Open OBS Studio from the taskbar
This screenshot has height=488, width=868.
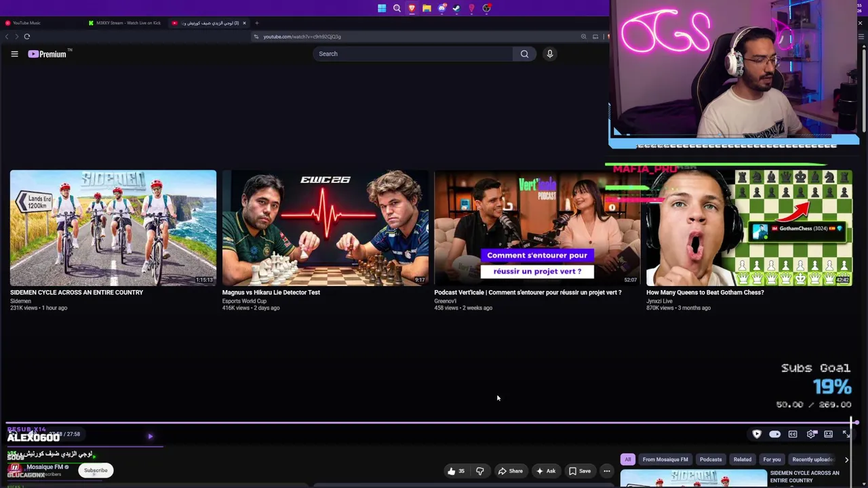pyautogui.click(x=486, y=8)
